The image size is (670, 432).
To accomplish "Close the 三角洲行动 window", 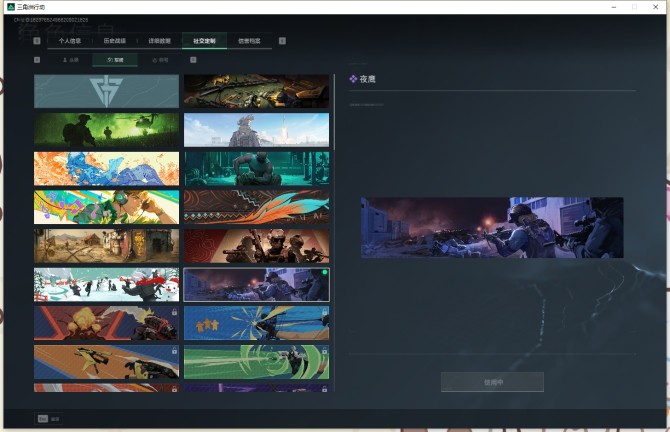I will pos(655,7).
